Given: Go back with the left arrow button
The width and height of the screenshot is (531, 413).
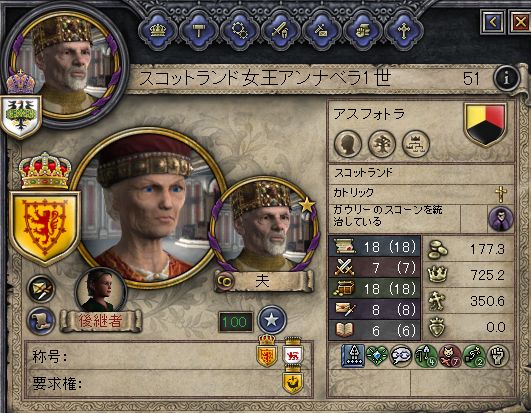Looking at the screenshot, I should (493, 22).
